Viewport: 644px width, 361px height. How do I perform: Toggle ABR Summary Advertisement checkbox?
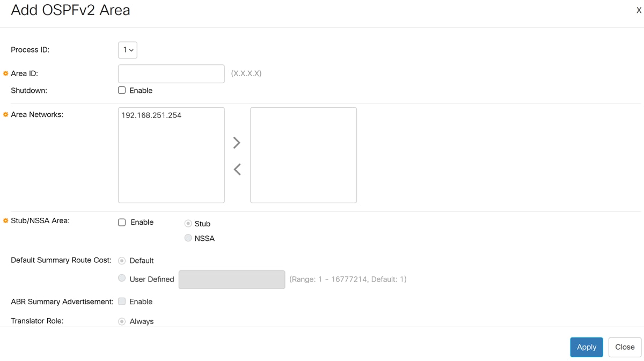(x=122, y=301)
